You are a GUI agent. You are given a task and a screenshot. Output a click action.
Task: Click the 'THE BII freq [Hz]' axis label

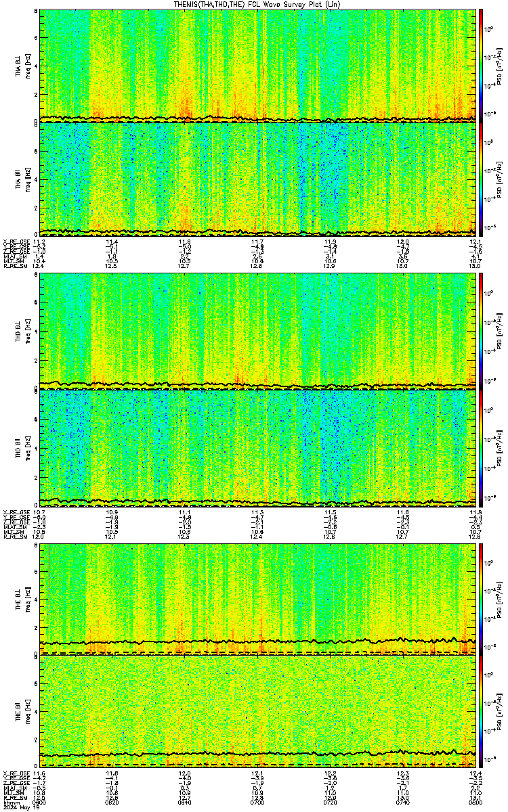23,712
